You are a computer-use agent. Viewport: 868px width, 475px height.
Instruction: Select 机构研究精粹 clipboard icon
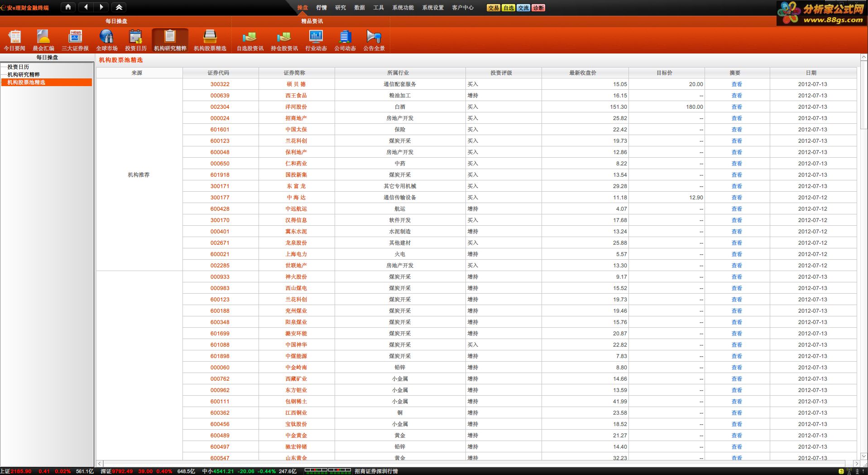pos(170,40)
